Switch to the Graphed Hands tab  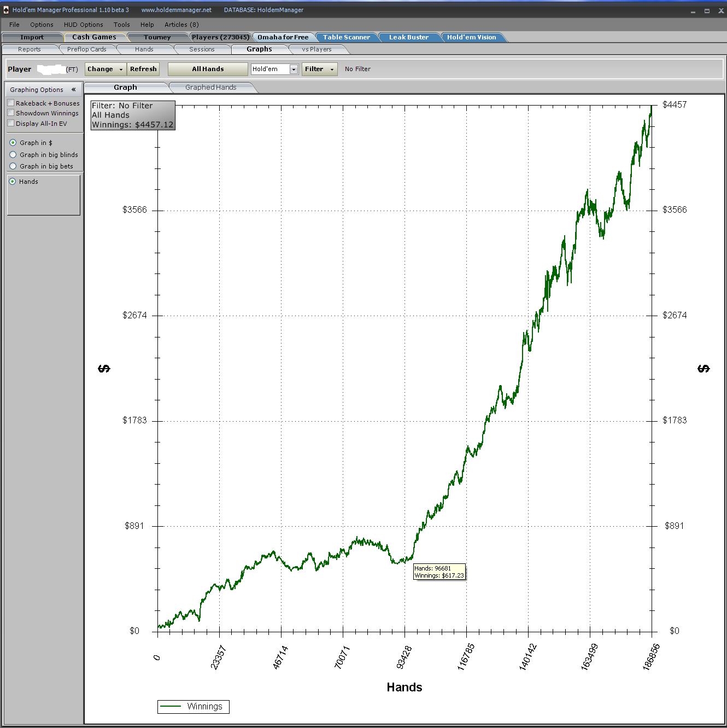pos(210,88)
